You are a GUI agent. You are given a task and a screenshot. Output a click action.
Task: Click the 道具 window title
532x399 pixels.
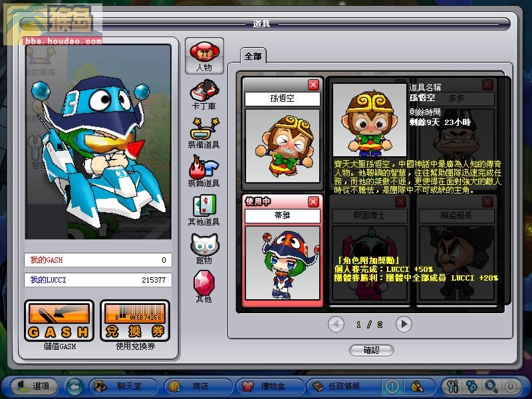pos(261,24)
